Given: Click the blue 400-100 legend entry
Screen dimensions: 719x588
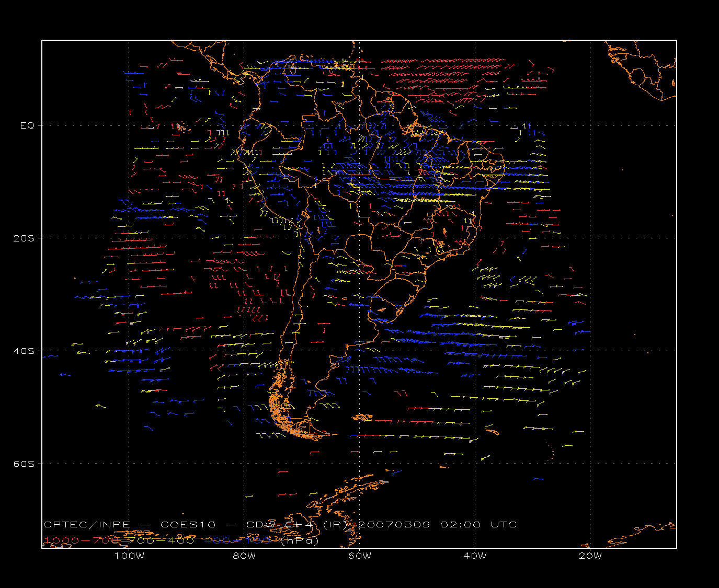Looking at the screenshot, I should click(x=237, y=540).
